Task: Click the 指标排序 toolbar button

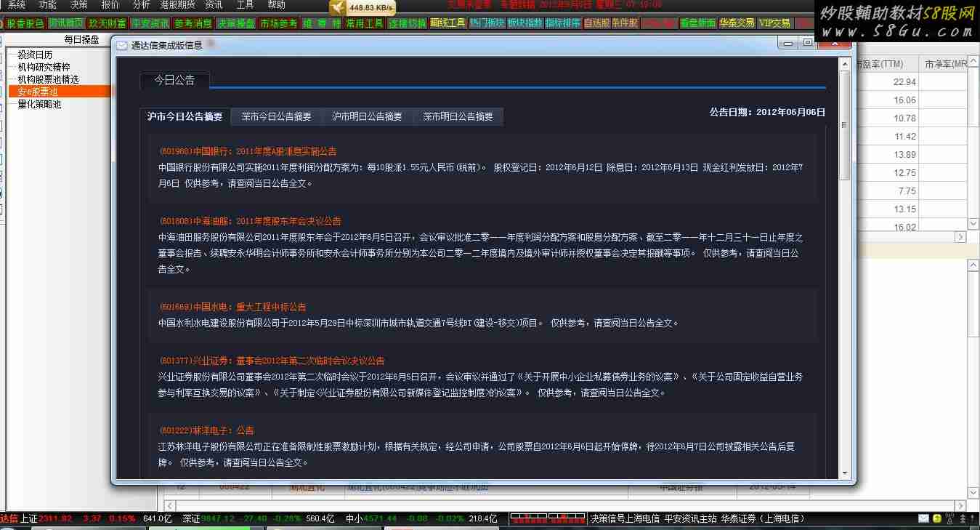Action: click(563, 23)
